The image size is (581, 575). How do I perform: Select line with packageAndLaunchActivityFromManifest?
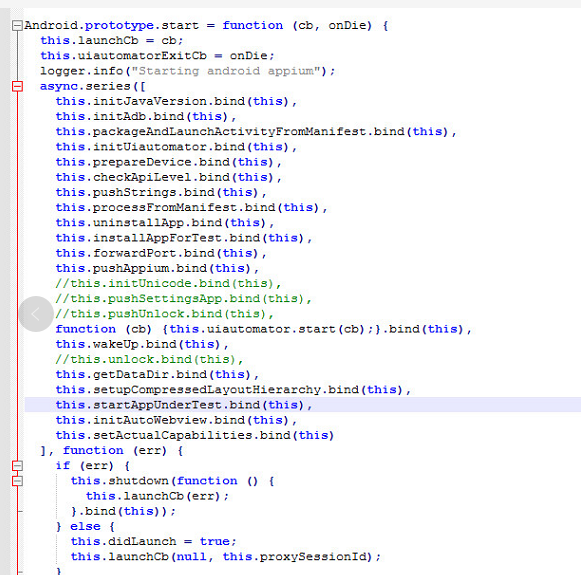click(x=256, y=132)
